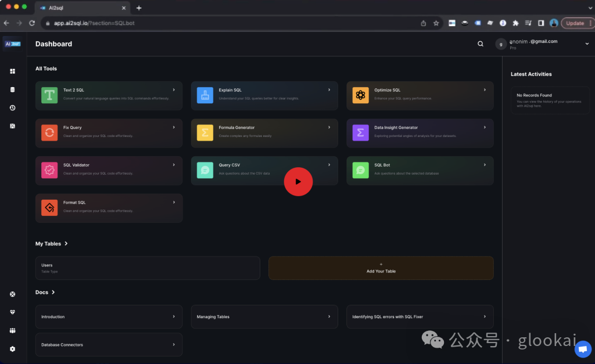This screenshot has height=364, width=595.
Task: Click the Optimize SQL card chevron
Action: pos(485,90)
